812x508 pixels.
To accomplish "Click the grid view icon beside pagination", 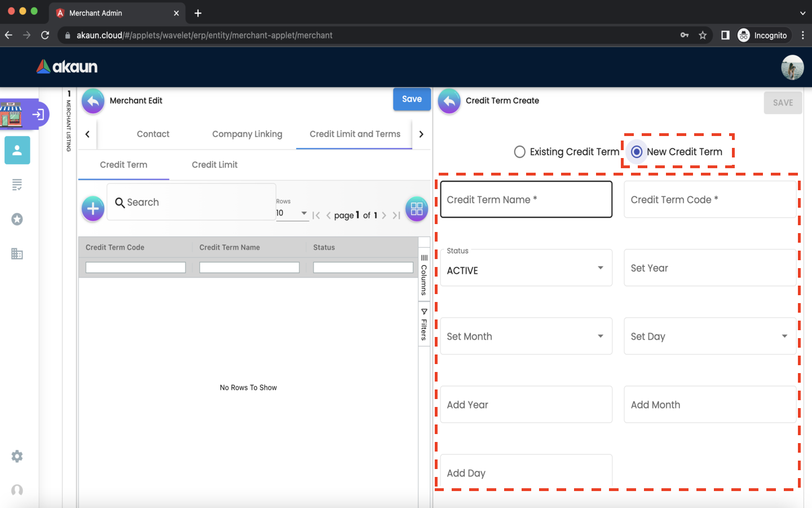I will pos(417,209).
